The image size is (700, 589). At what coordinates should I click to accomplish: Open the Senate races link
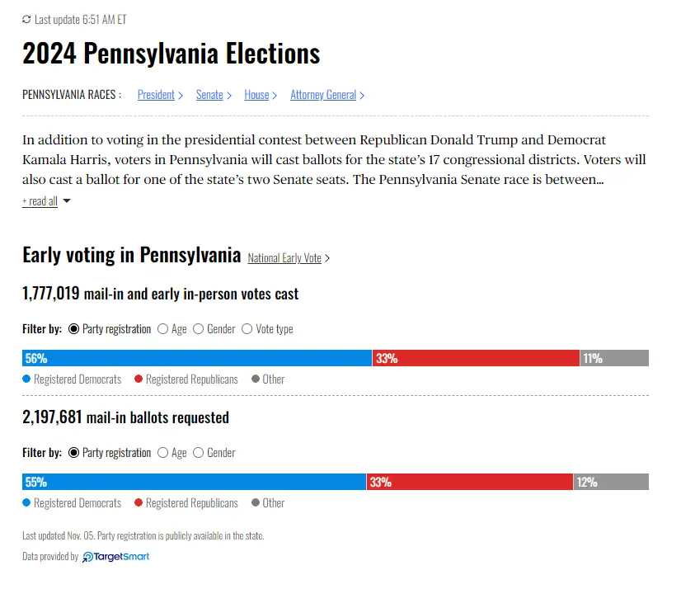click(x=209, y=95)
